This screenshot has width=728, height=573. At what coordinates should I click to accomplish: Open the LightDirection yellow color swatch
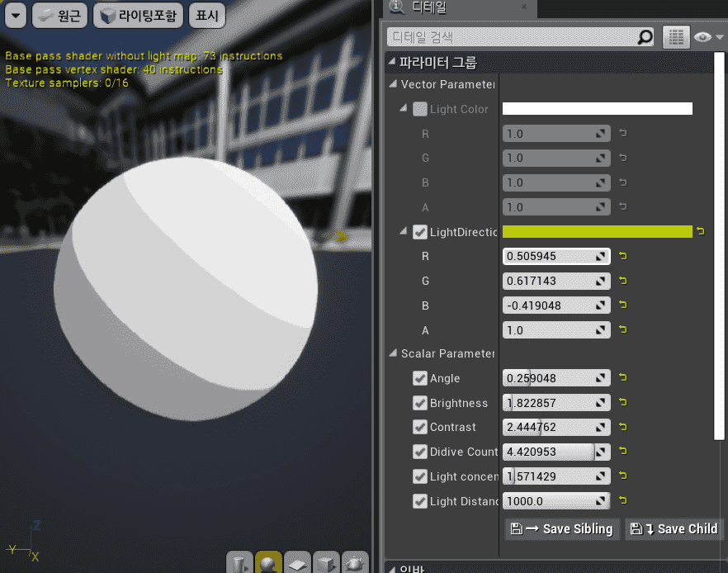(597, 232)
